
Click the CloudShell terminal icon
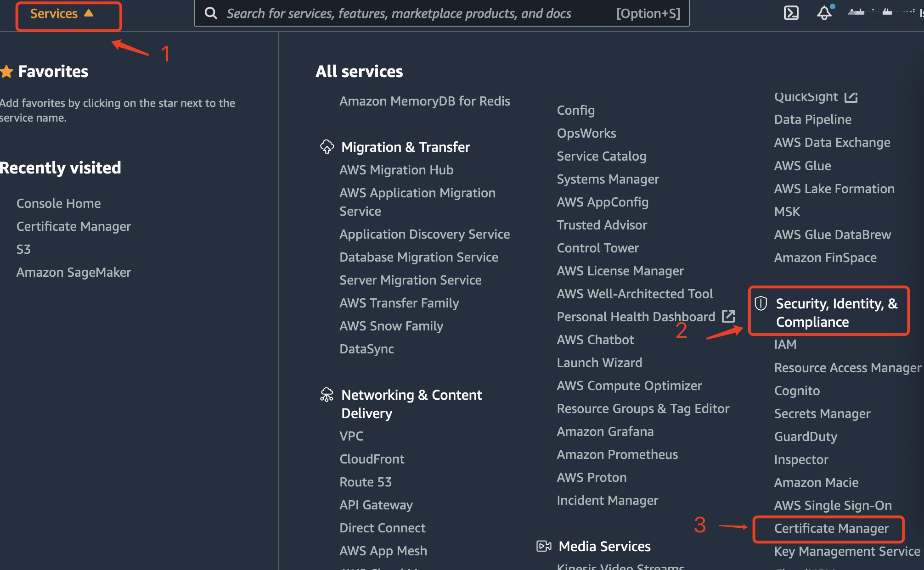point(788,12)
